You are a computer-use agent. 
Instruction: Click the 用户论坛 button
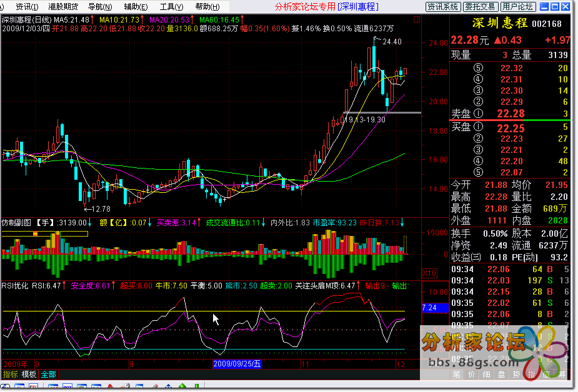[x=517, y=7]
